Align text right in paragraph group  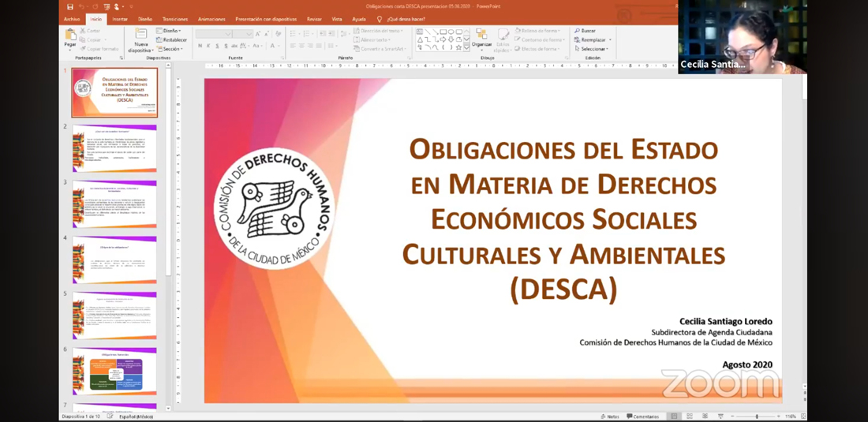click(311, 46)
